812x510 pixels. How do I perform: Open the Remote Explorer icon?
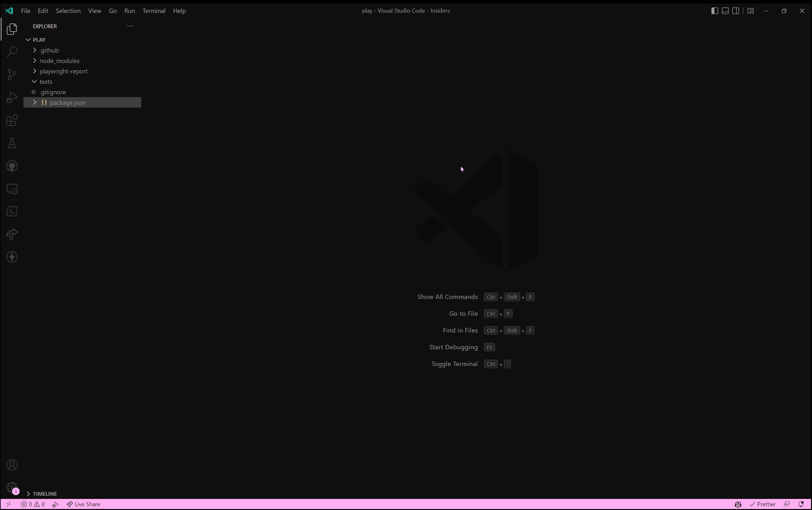pyautogui.click(x=12, y=189)
